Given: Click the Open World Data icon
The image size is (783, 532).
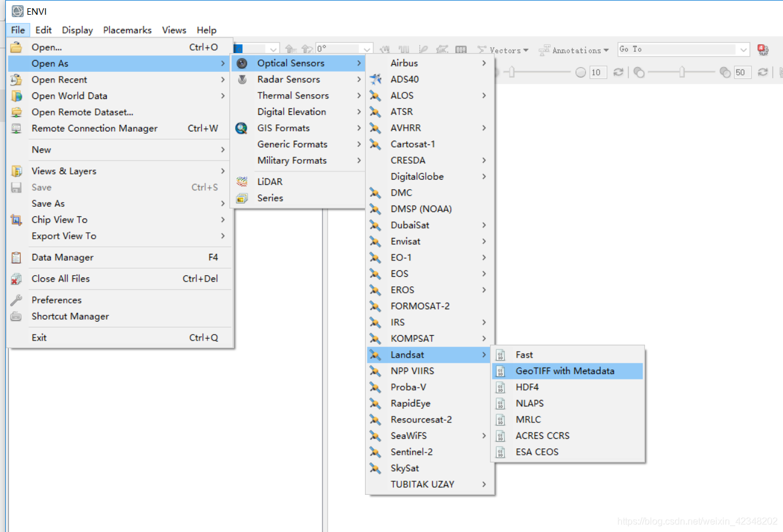Looking at the screenshot, I should tap(17, 95).
